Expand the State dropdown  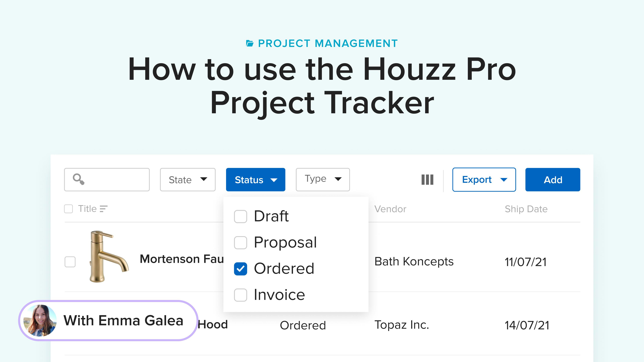(188, 180)
